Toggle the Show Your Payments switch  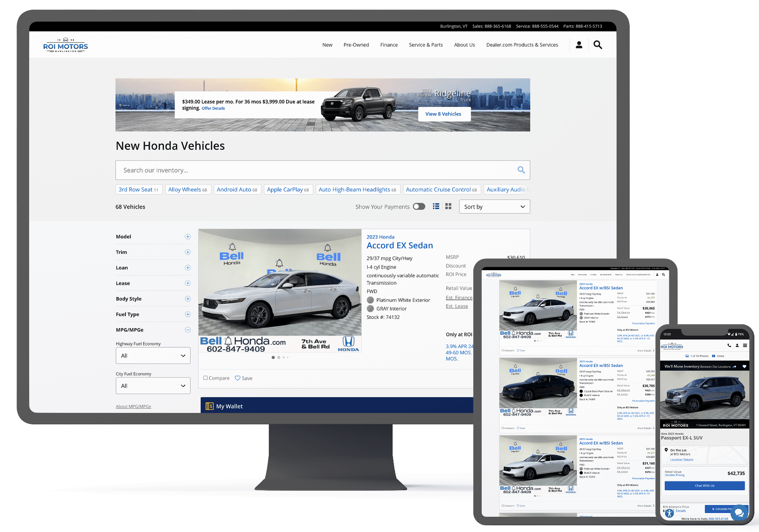(x=419, y=206)
